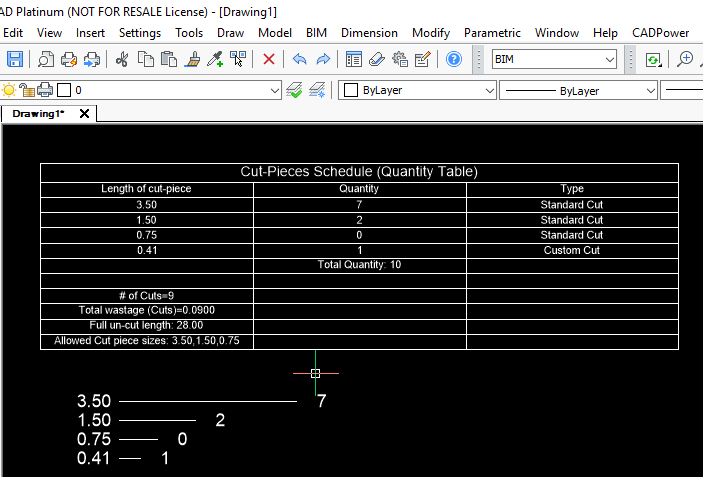The height and width of the screenshot is (477, 703).
Task: Click the red Delete X icon
Action: 269,59
